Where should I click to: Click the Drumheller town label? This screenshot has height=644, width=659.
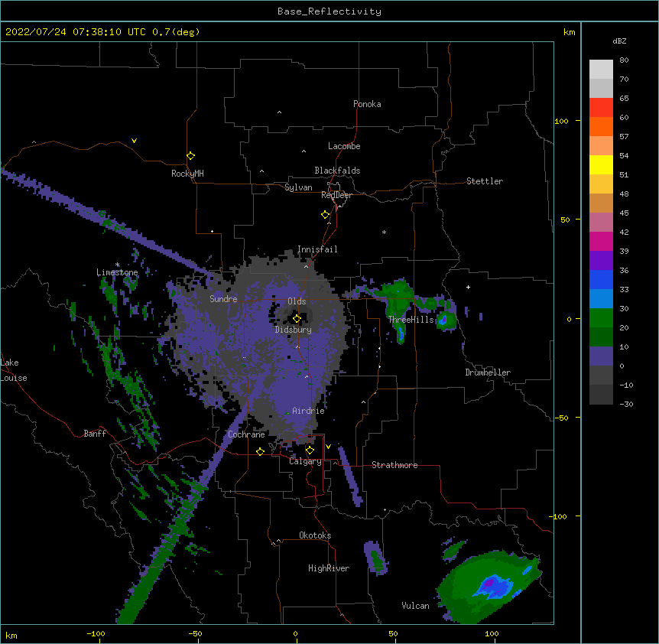tap(488, 372)
